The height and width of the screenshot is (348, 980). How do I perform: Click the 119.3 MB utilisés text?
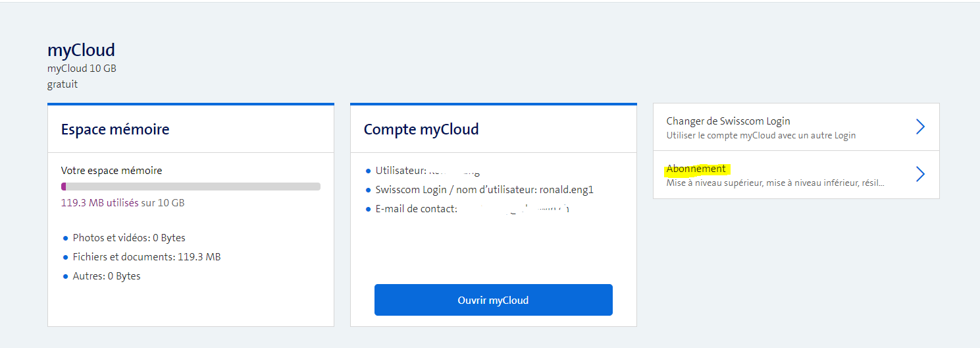(x=99, y=203)
